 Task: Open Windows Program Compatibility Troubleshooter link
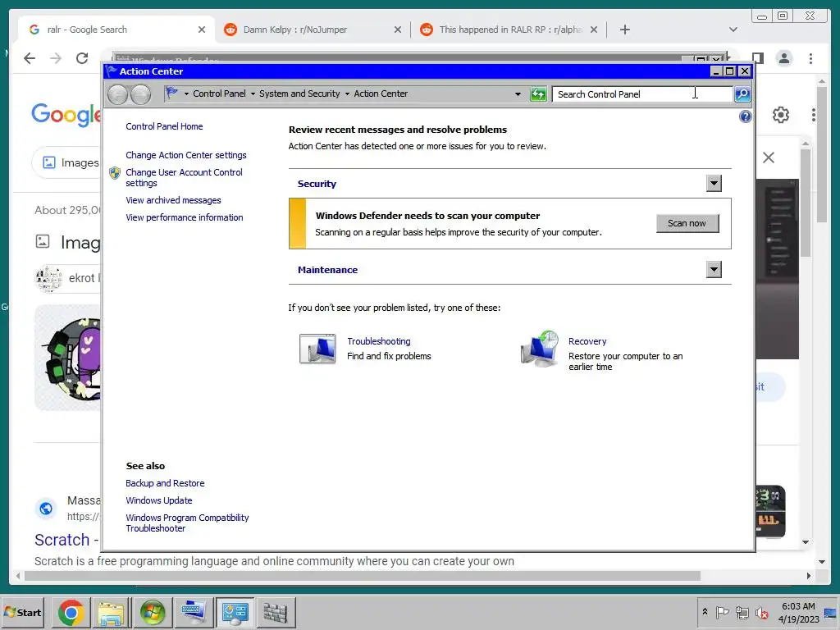(187, 523)
